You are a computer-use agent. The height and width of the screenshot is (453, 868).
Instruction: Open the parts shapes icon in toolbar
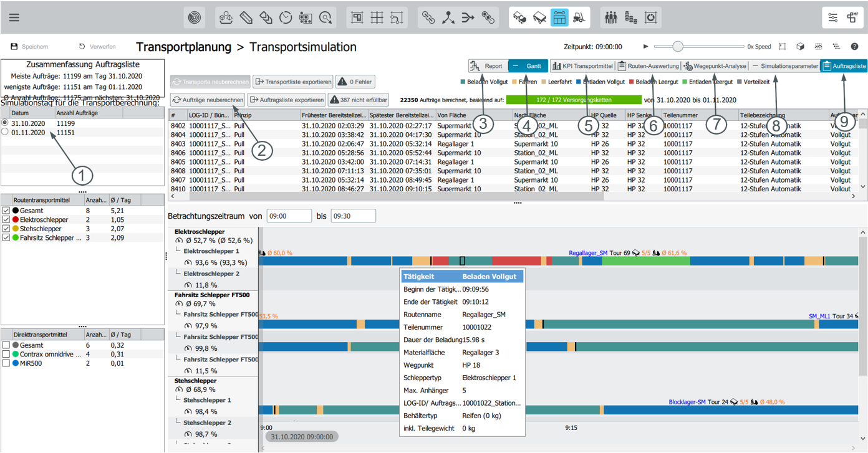coord(226,17)
